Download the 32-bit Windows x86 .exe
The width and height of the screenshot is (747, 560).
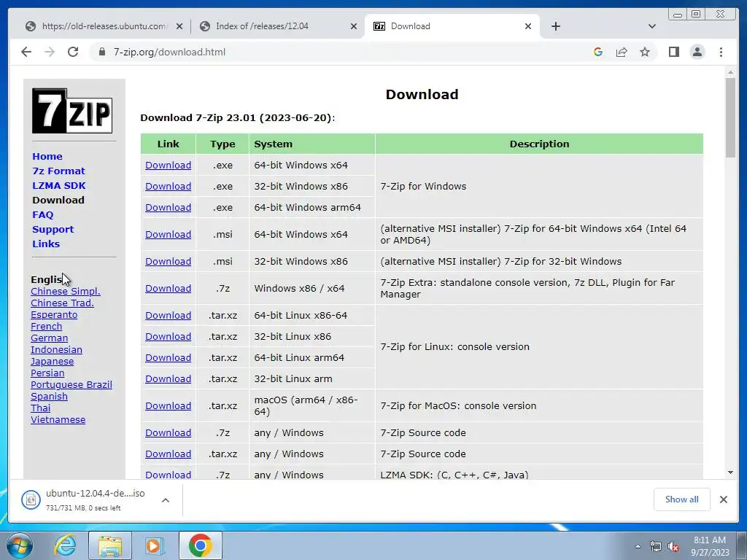pyautogui.click(x=169, y=186)
